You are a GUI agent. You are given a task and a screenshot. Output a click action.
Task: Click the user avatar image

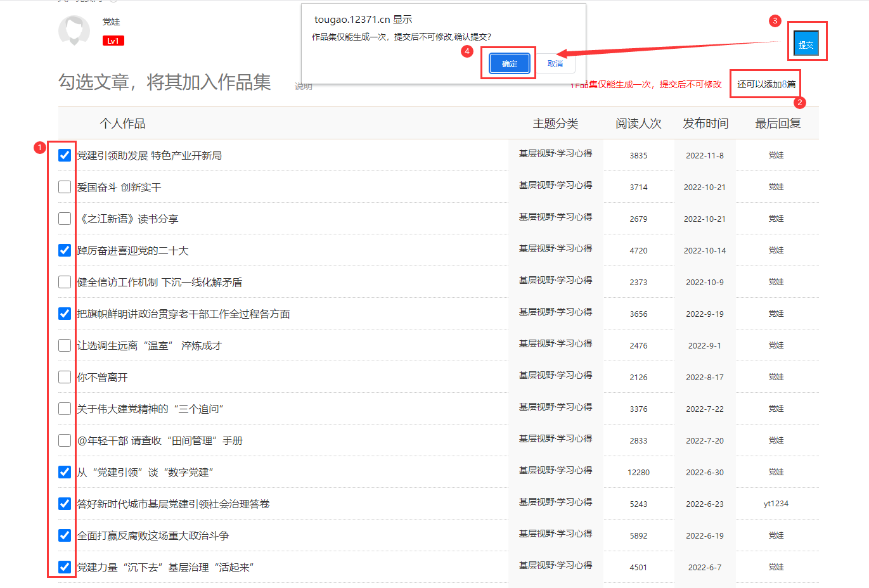[x=74, y=30]
